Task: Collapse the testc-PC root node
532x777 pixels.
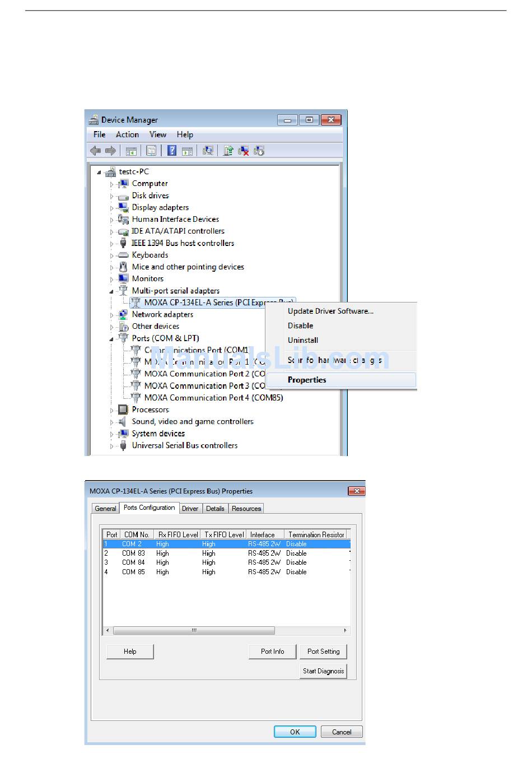Action: (x=99, y=173)
